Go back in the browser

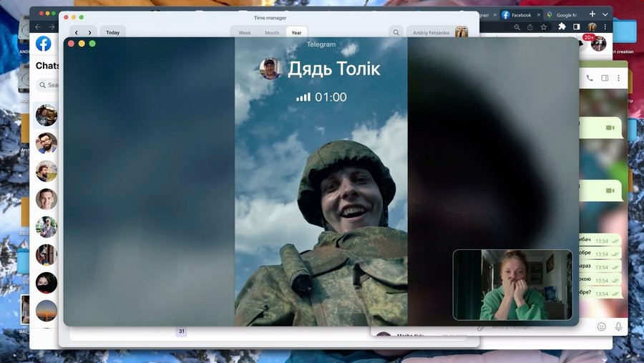click(38, 26)
